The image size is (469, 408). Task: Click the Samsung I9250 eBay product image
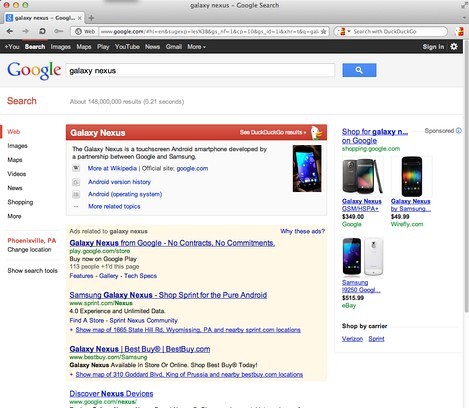[x=363, y=257]
